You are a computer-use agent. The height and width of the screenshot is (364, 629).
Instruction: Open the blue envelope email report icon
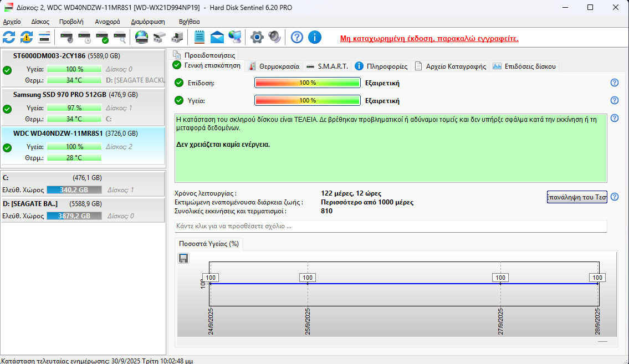217,37
